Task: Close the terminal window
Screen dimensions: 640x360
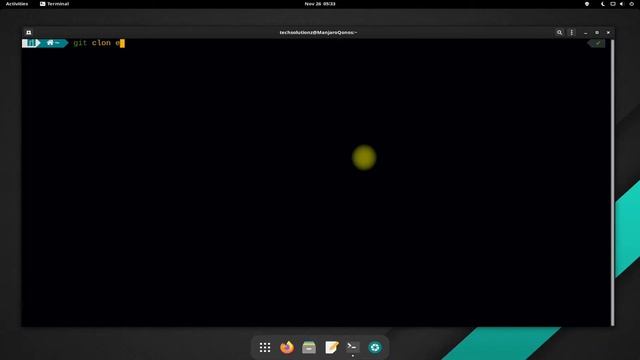Action: [608, 33]
